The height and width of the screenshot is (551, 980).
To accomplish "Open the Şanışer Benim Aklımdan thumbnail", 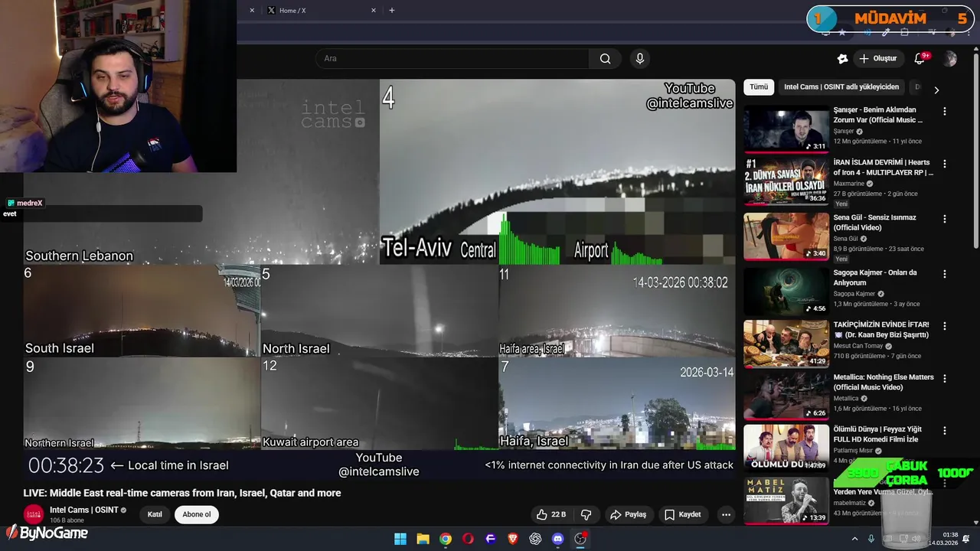I will (786, 129).
